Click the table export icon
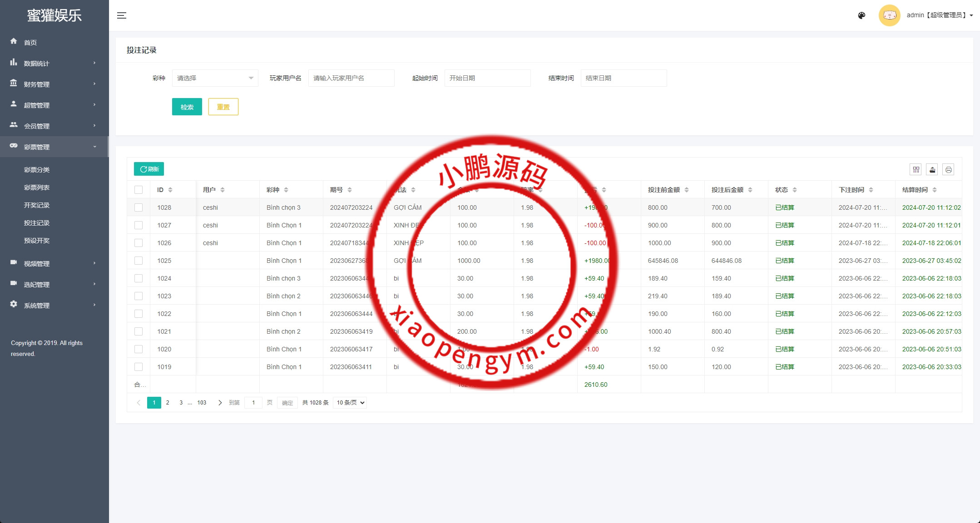 [932, 170]
